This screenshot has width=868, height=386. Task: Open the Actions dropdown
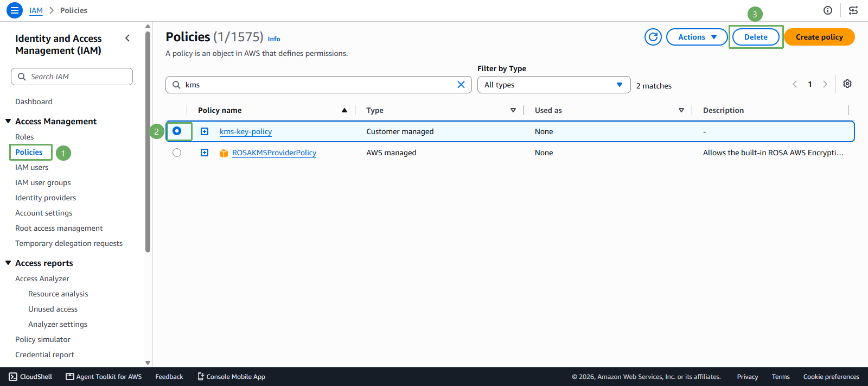(x=697, y=37)
